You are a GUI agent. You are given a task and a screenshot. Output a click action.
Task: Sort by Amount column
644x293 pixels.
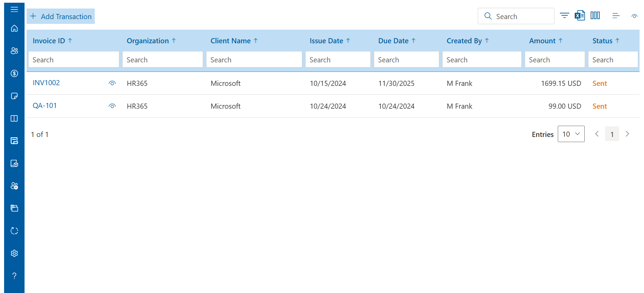pyautogui.click(x=546, y=41)
